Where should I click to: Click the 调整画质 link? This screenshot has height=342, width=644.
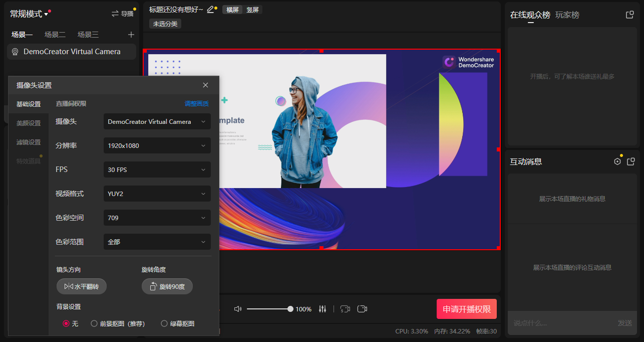pos(198,104)
